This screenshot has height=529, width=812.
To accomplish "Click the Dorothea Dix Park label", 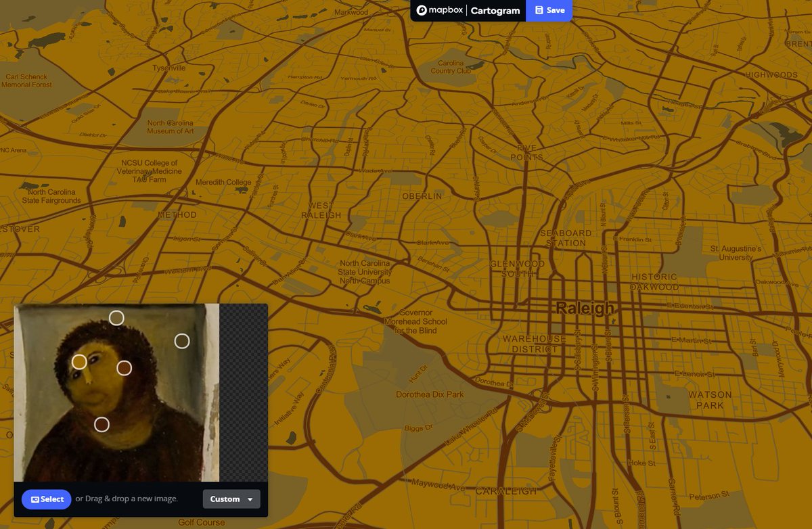I will coord(430,394).
